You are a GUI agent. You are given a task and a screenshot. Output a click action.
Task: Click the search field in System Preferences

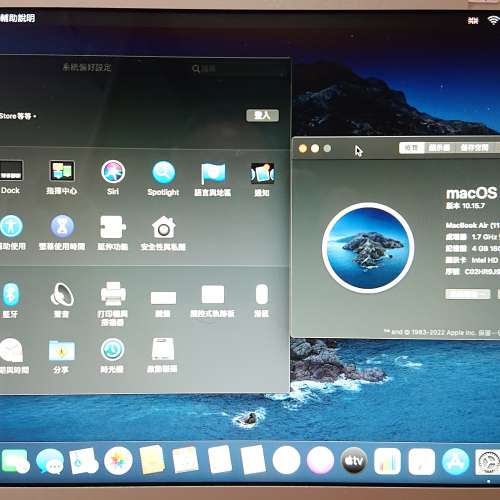pyautogui.click(x=238, y=69)
